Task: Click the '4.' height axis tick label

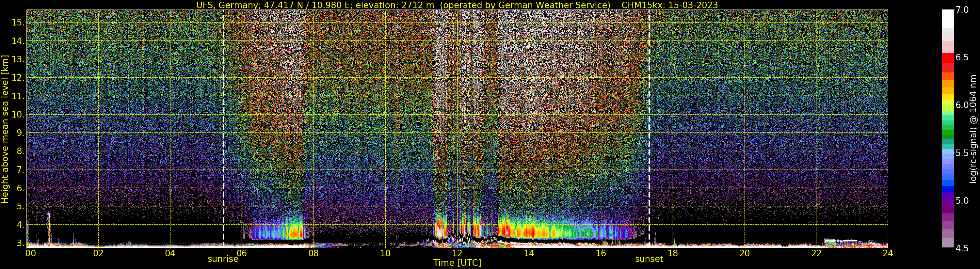Action: (x=21, y=225)
